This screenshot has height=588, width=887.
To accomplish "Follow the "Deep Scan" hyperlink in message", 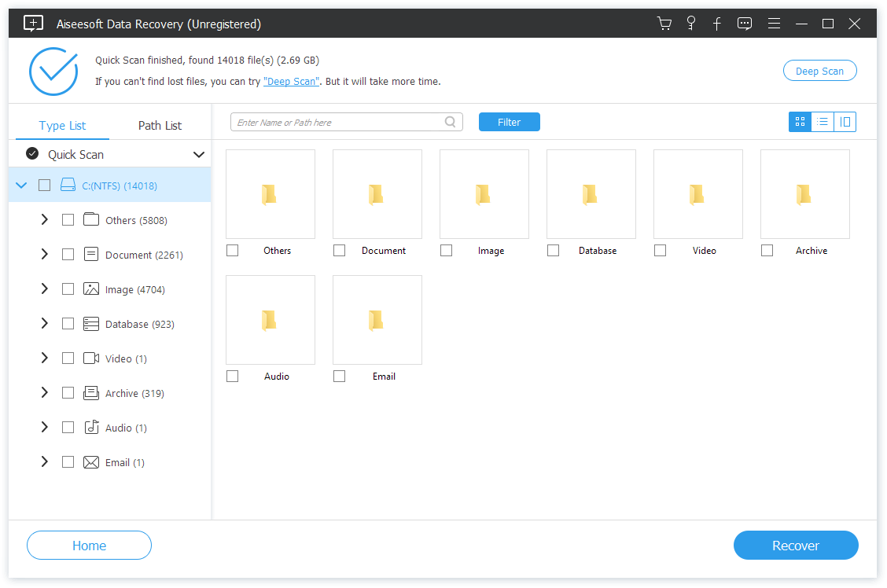I will [x=291, y=82].
